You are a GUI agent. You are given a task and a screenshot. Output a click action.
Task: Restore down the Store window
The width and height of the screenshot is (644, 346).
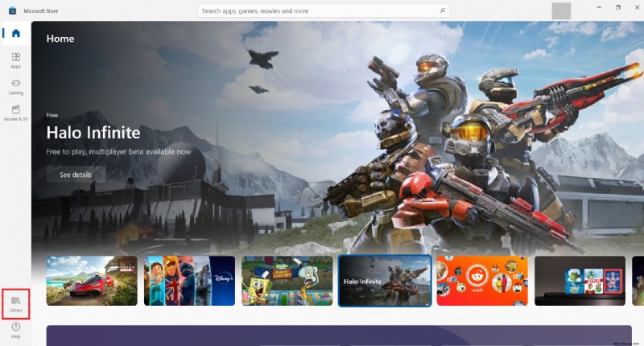pos(618,7)
